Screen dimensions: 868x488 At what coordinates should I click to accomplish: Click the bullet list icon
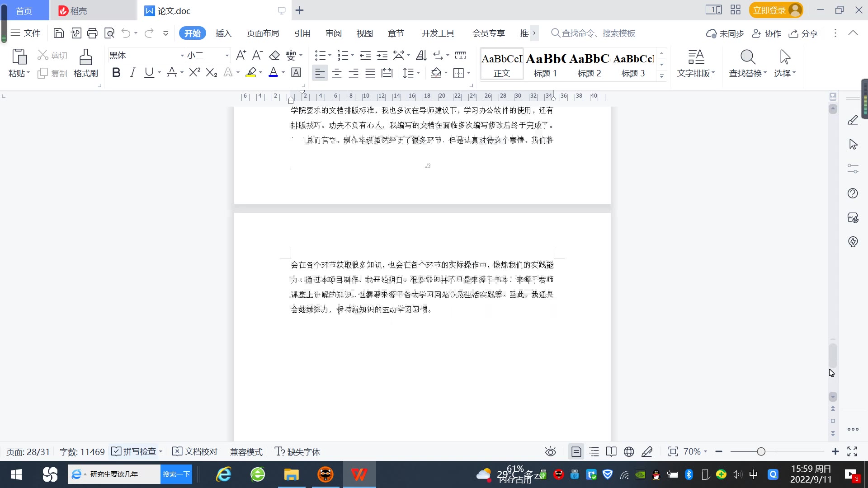[320, 56]
